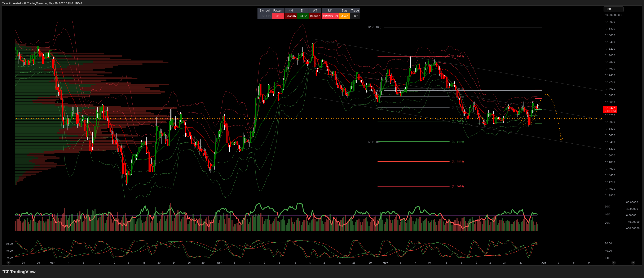The height and width of the screenshot is (278, 644).
Task: Click the Bearish cell under W1
Action: pos(315,16)
